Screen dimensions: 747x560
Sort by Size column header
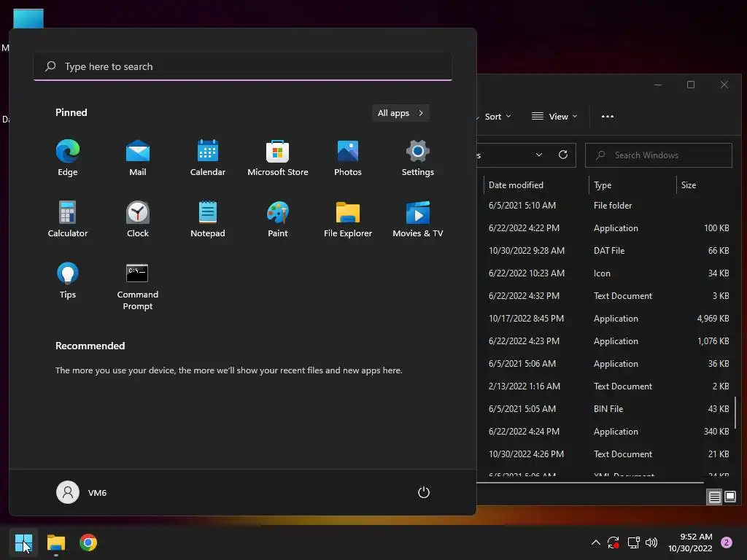[705, 185]
